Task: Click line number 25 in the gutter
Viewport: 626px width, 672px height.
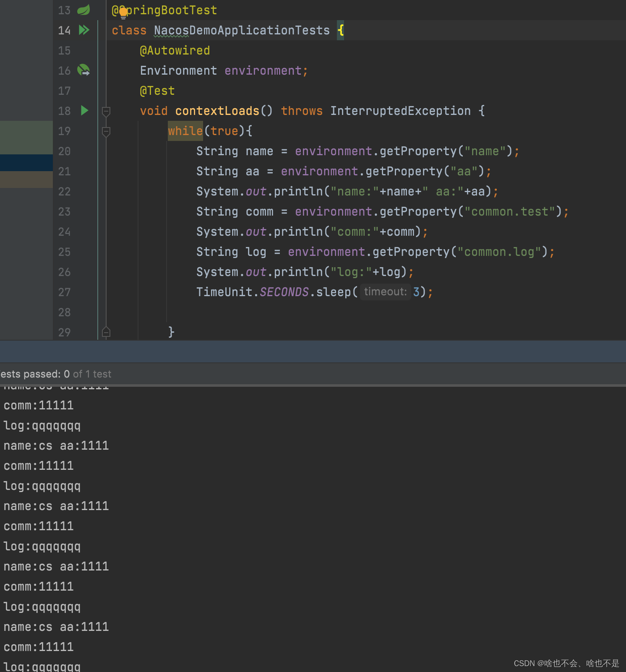Action: (x=64, y=252)
